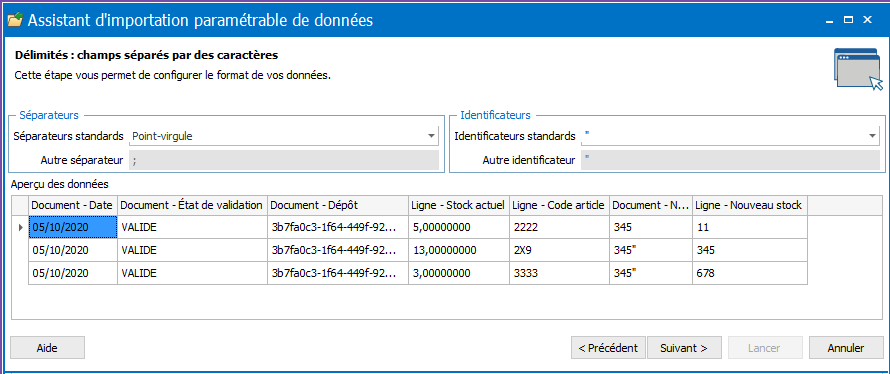The height and width of the screenshot is (374, 890).
Task: Open the Séparateurs standards dropdown
Action: [431, 136]
